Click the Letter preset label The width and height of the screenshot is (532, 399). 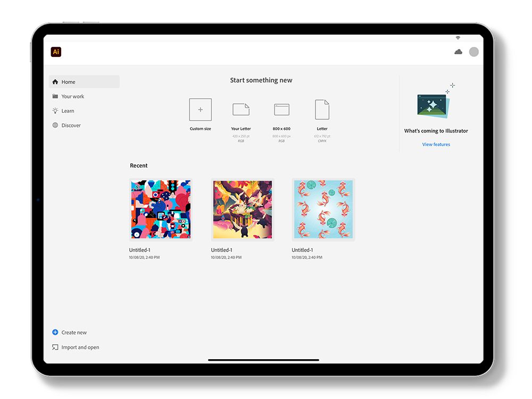point(322,129)
